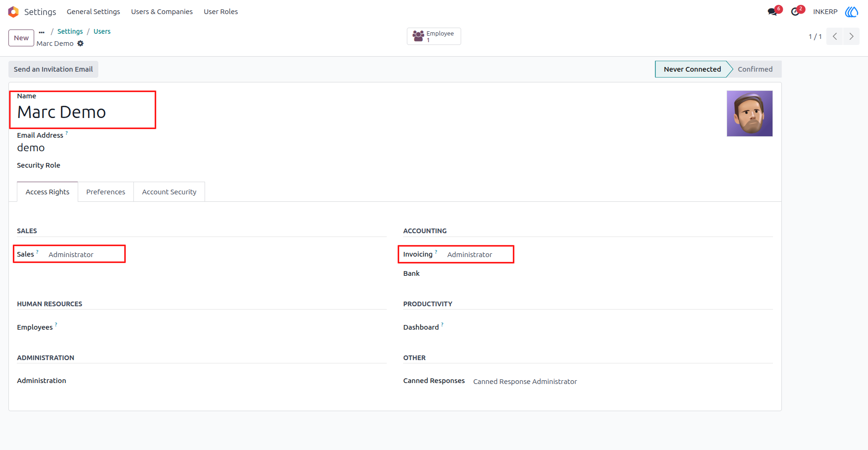Click the New button

[21, 38]
